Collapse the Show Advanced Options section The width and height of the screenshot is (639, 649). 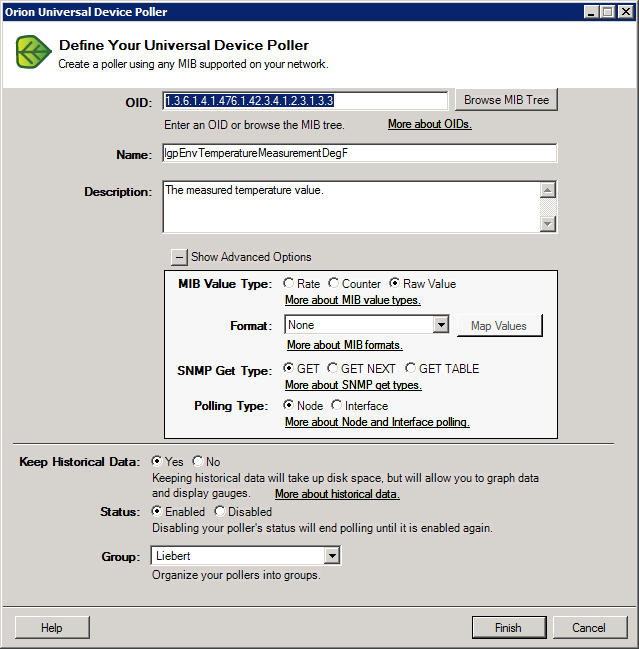179,257
